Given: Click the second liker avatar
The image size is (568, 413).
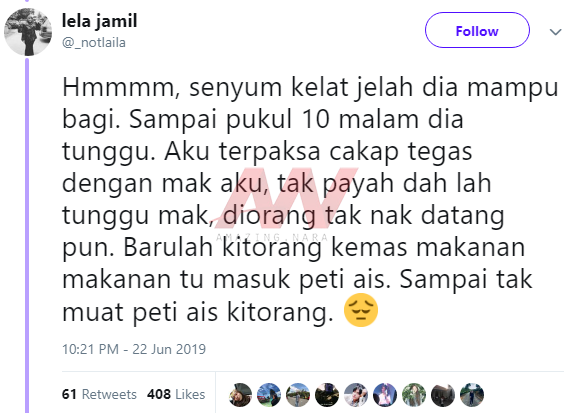Looking at the screenshot, I should pyautogui.click(x=269, y=395).
